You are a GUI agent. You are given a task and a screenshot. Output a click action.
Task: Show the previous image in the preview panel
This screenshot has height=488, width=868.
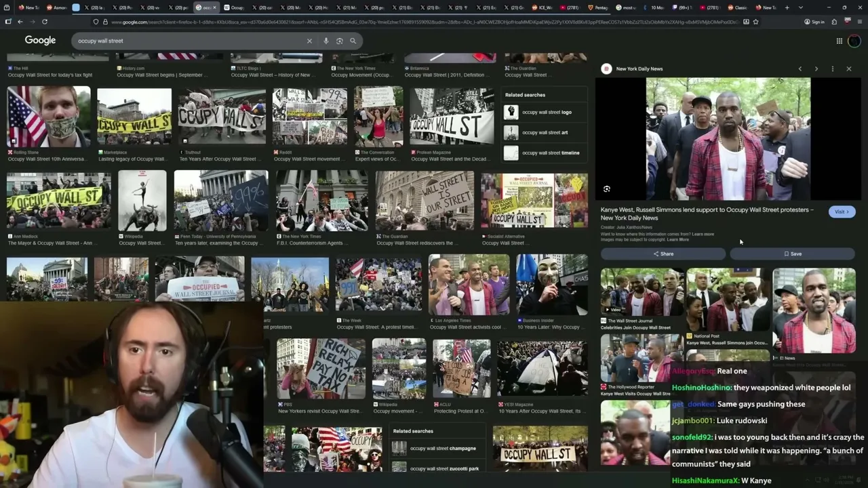(800, 68)
